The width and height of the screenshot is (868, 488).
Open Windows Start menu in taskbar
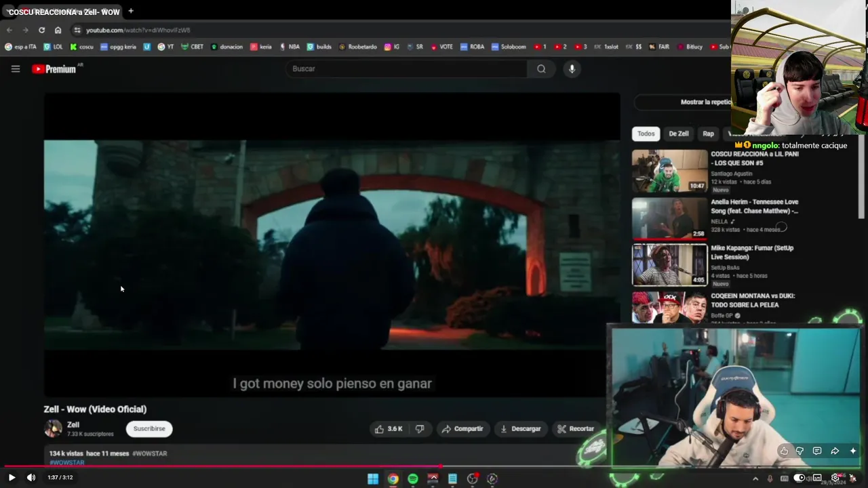point(373,479)
